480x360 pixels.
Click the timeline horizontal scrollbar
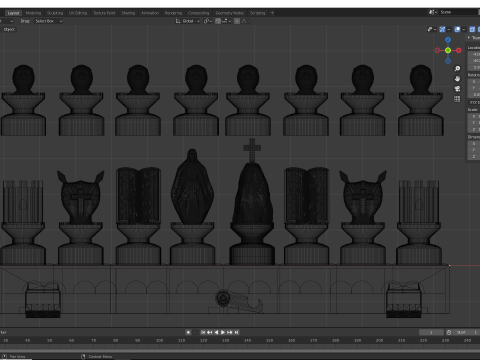[x=240, y=351]
